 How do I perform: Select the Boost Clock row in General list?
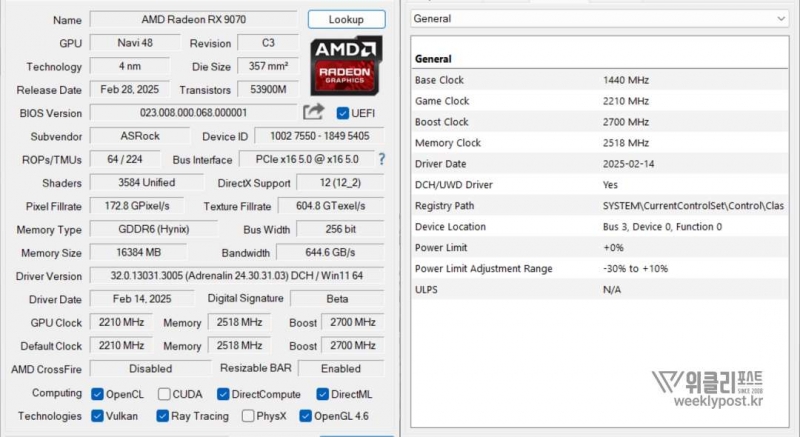(x=600, y=122)
